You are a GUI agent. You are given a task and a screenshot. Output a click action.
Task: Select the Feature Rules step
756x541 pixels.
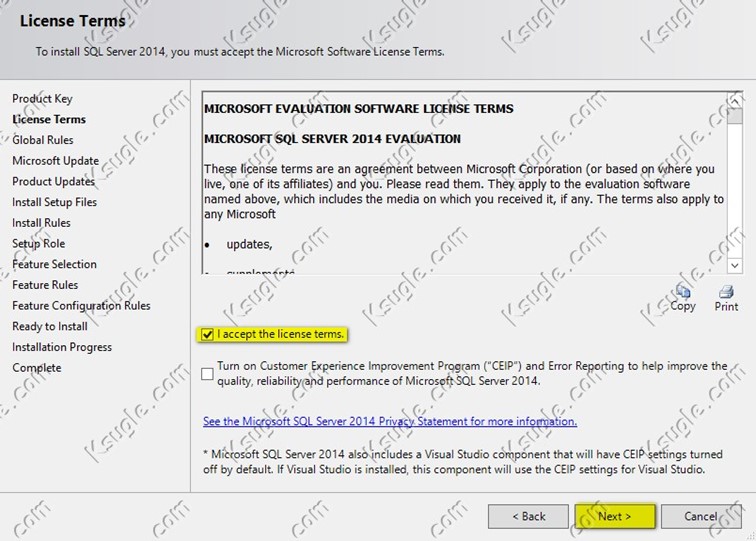tap(45, 285)
